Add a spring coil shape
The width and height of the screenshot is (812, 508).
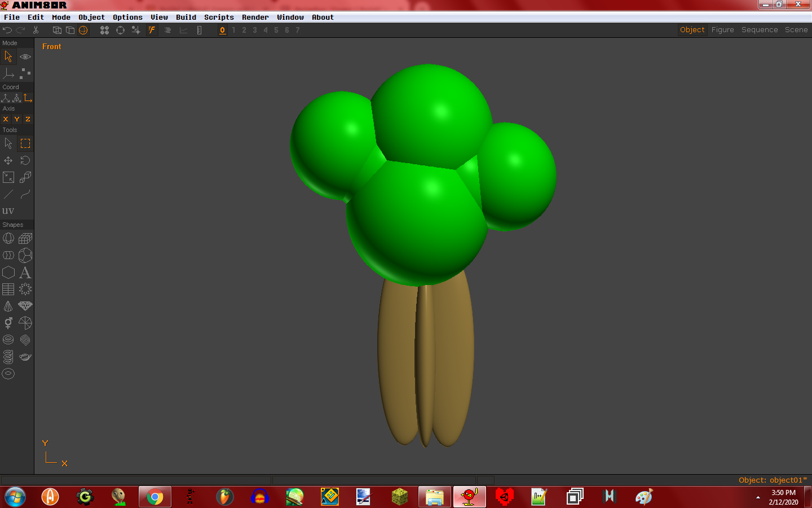pyautogui.click(x=8, y=357)
